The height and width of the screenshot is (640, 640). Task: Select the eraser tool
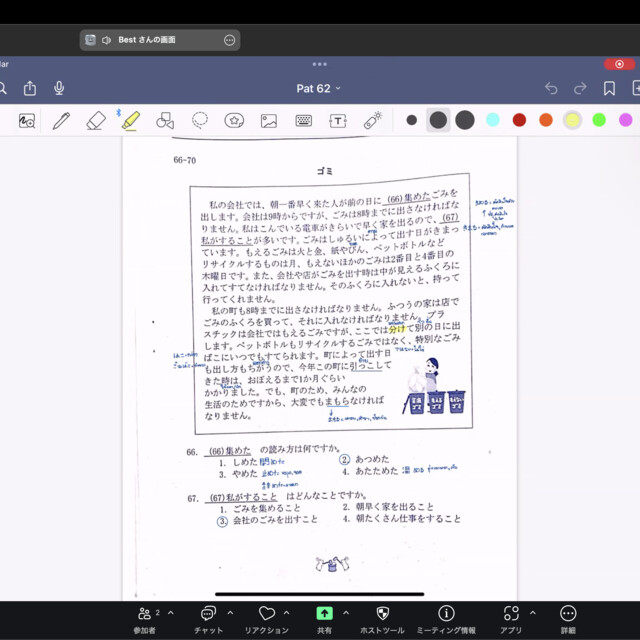pyautogui.click(x=96, y=121)
